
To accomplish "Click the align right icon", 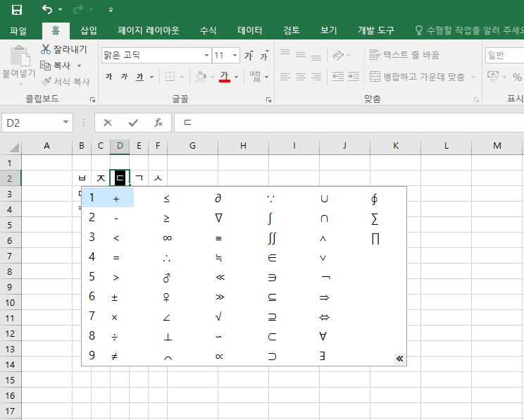I will coord(316,77).
